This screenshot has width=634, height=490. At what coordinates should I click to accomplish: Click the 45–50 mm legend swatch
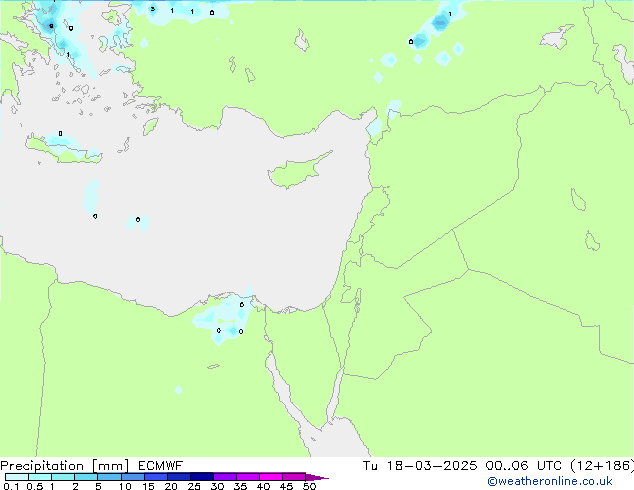[x=294, y=477]
